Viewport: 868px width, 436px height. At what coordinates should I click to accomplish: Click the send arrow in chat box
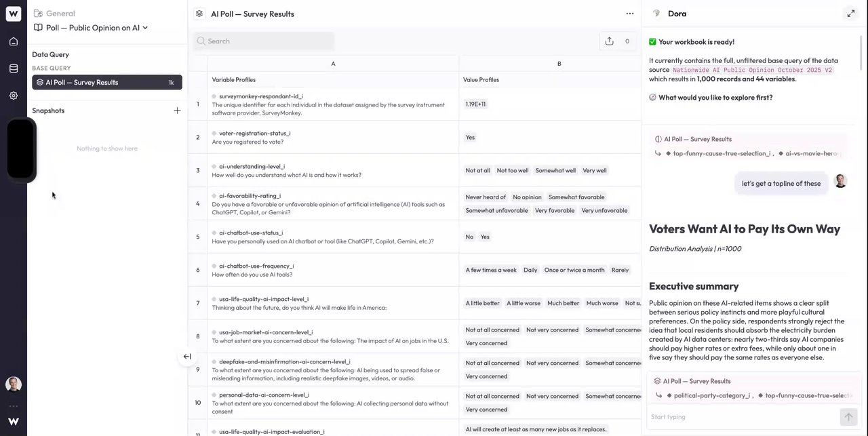tap(848, 417)
